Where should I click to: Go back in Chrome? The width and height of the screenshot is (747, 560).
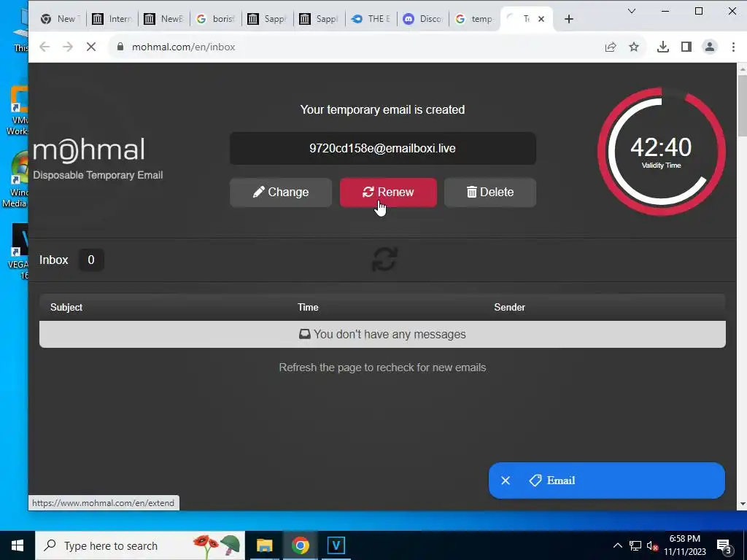tap(44, 47)
